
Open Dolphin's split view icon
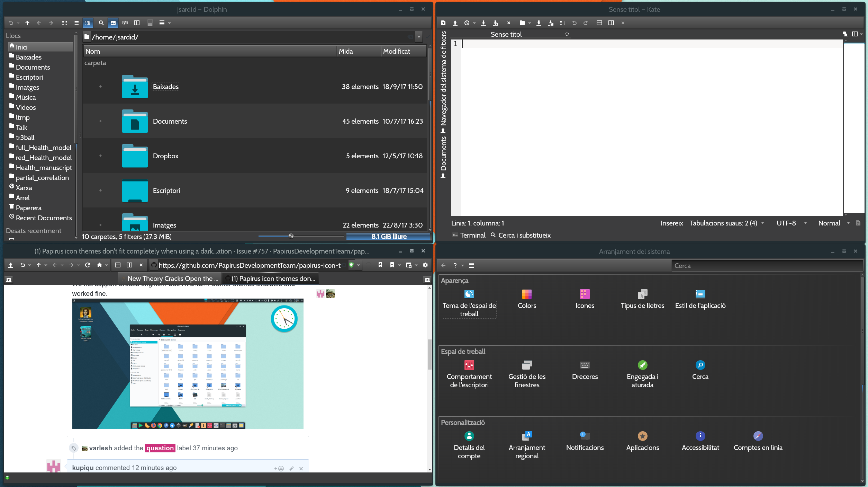click(137, 23)
